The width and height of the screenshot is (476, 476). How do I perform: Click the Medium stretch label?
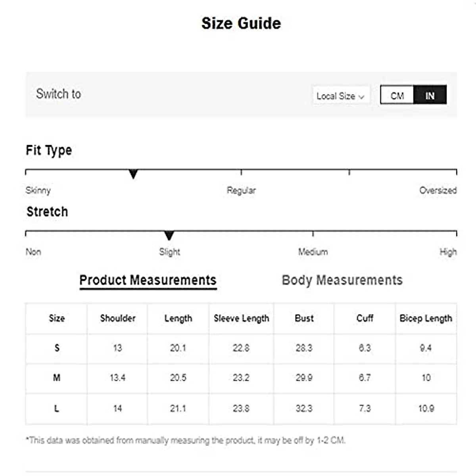313,252
